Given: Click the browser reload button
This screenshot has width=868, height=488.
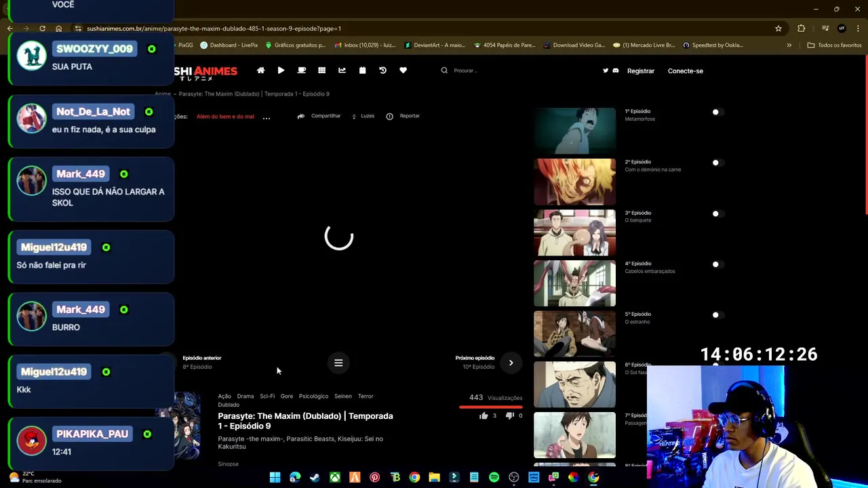Looking at the screenshot, I should click(42, 28).
